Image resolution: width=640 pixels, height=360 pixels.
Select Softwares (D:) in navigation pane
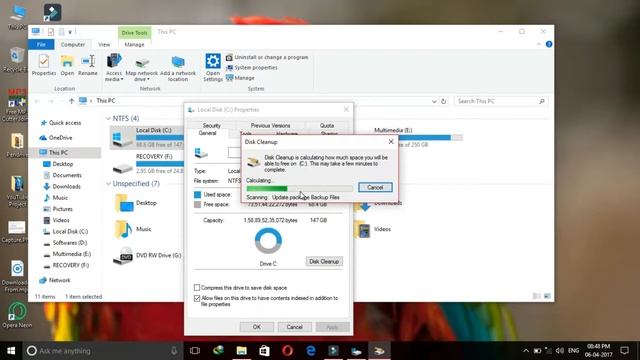[65, 242]
